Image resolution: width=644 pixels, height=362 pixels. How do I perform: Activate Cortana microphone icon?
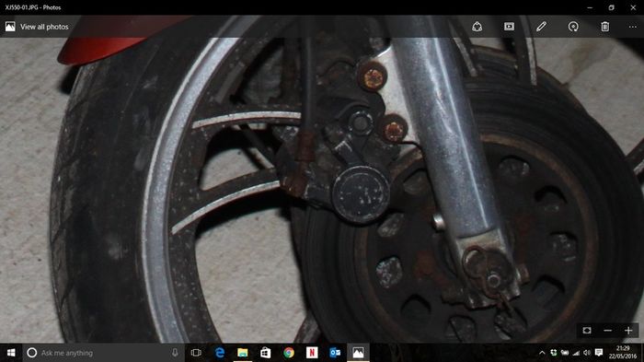tap(175, 353)
